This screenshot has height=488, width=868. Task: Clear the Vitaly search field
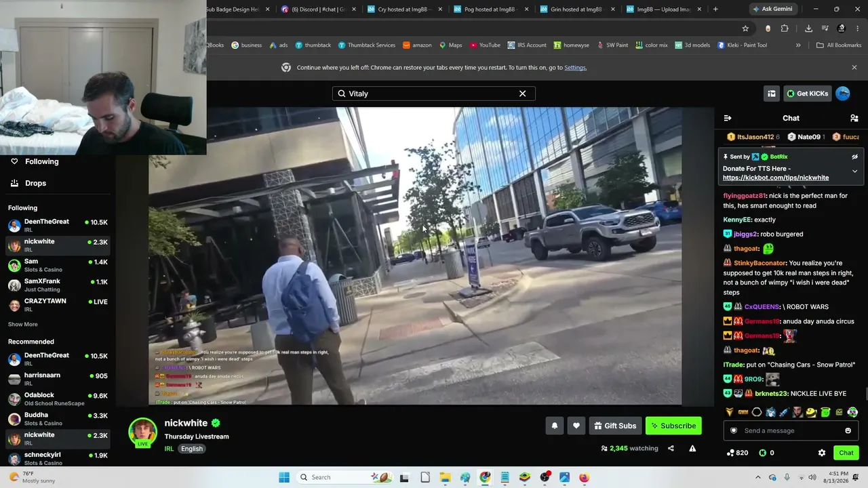click(x=522, y=94)
